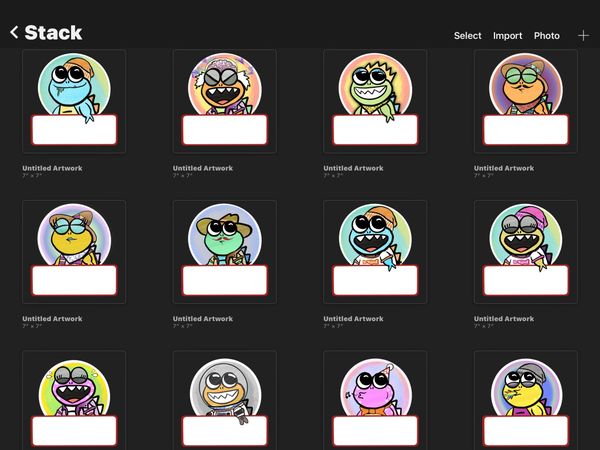
Task: Click the Stack title text
Action: 53,33
